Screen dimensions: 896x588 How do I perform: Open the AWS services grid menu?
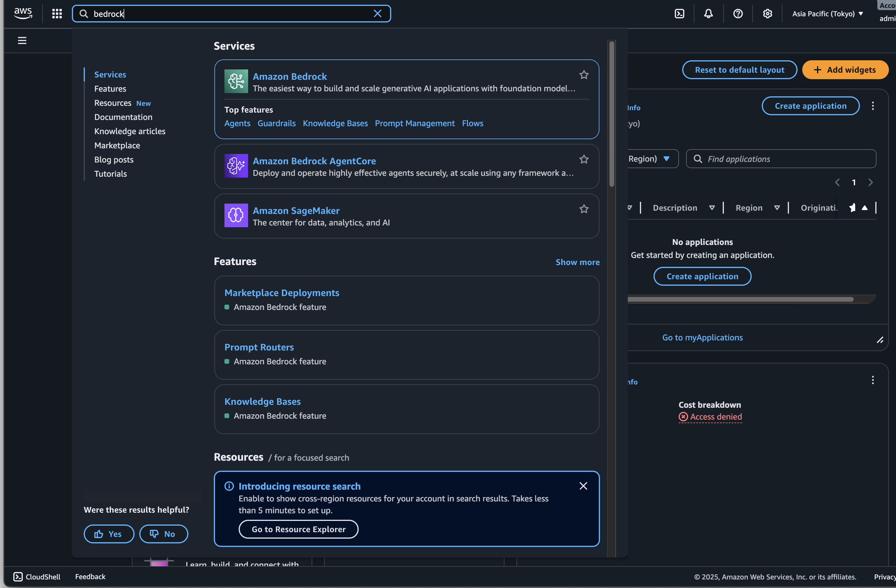(x=57, y=14)
